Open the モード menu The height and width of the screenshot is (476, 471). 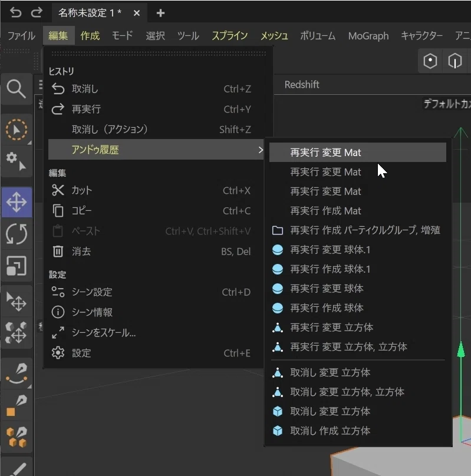tap(122, 36)
